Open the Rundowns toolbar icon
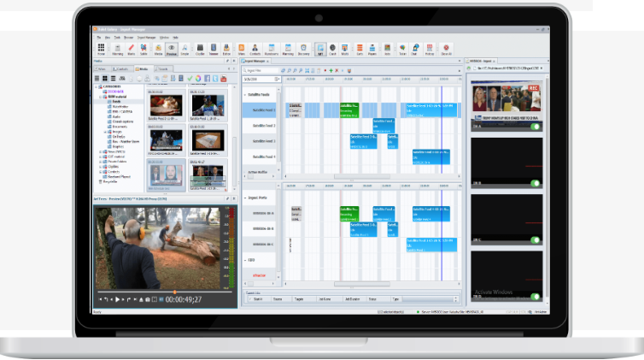644x360 pixels. tap(272, 49)
